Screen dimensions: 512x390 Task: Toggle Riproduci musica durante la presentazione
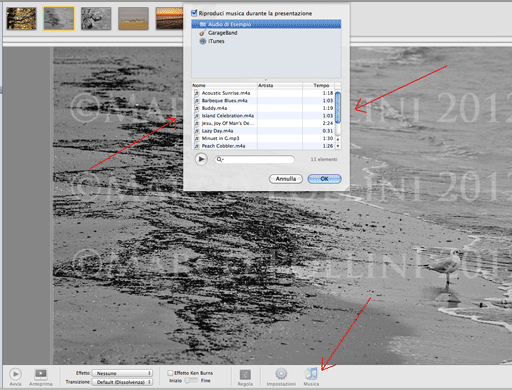pos(194,13)
